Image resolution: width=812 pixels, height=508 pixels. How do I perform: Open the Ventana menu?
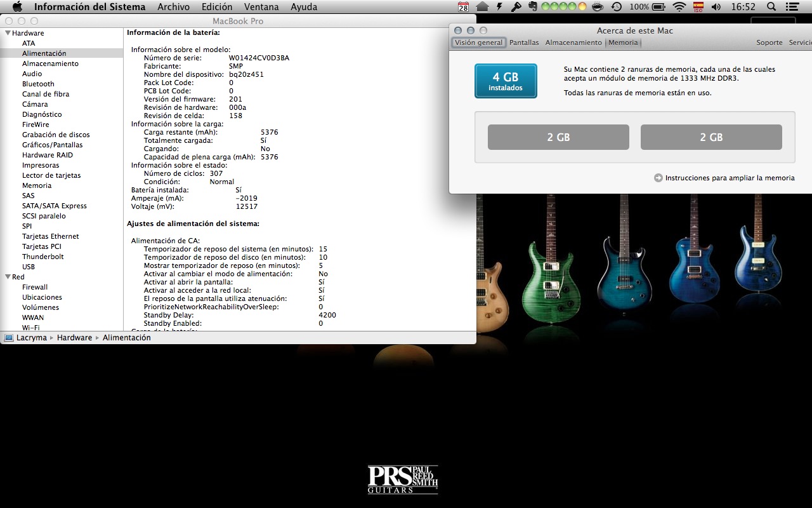click(x=261, y=7)
